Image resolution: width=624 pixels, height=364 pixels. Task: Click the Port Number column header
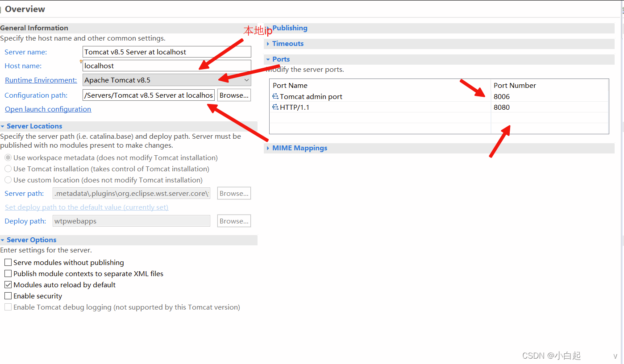(x=549, y=85)
